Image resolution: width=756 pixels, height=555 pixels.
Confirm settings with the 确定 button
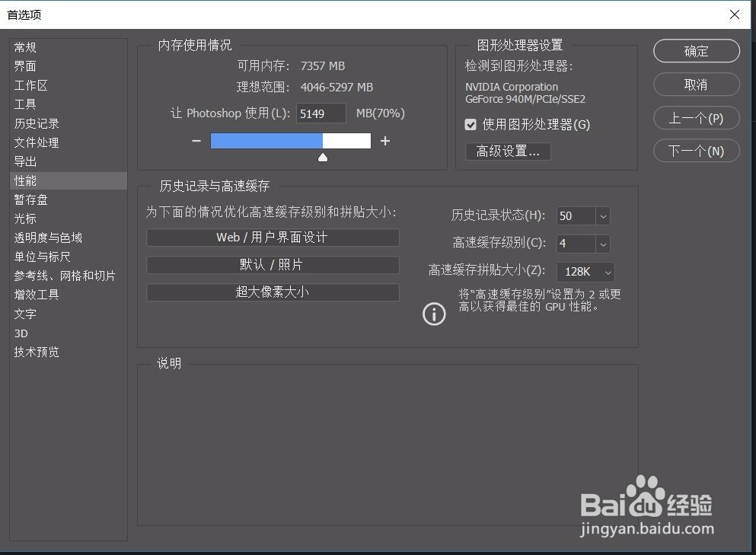tap(696, 51)
